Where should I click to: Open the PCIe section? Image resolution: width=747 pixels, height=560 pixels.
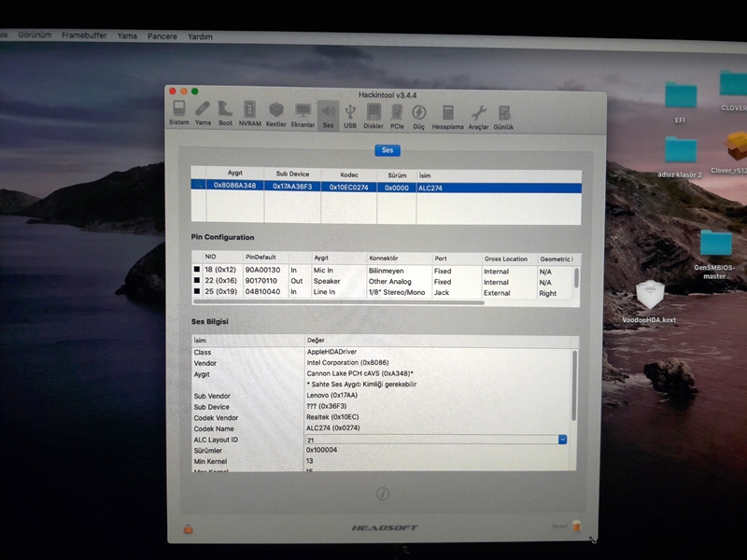[x=397, y=113]
